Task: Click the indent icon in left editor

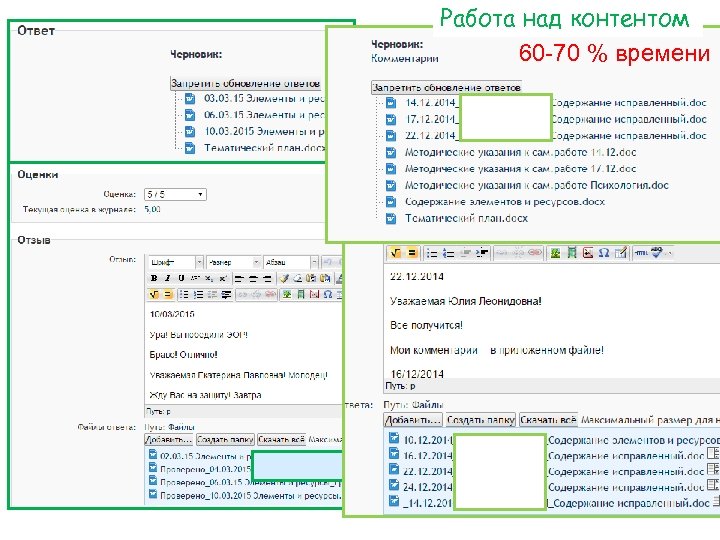Action: [226, 294]
